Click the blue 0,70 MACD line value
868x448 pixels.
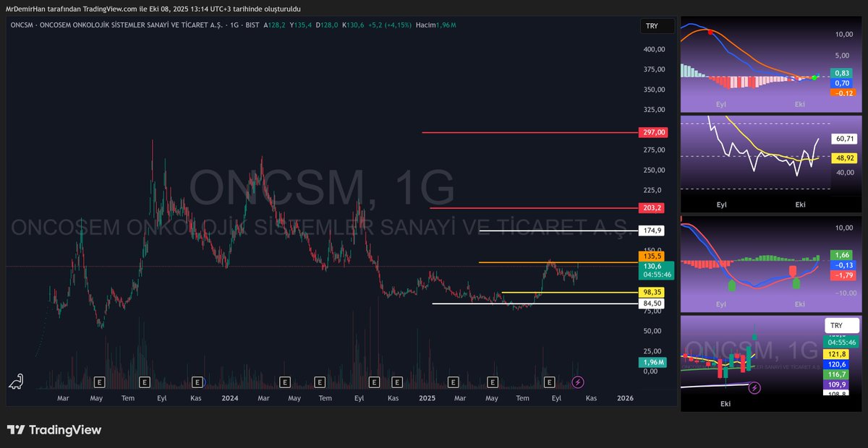point(842,83)
